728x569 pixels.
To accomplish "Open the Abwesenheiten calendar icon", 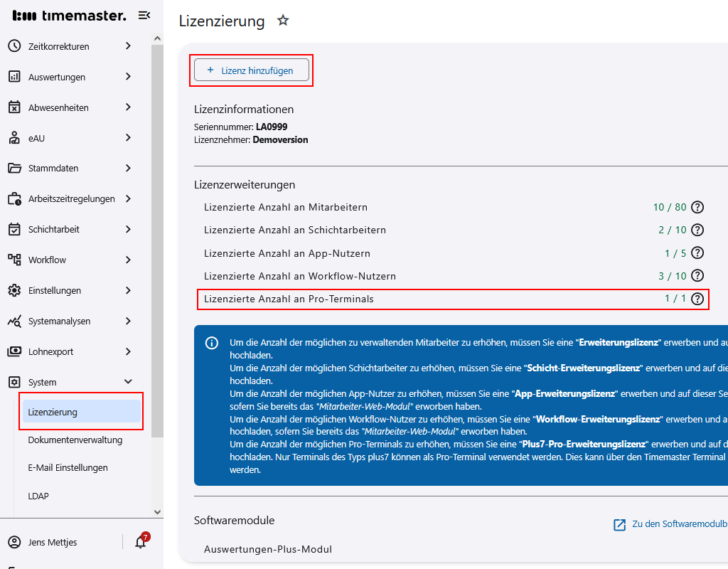I will [x=16, y=107].
